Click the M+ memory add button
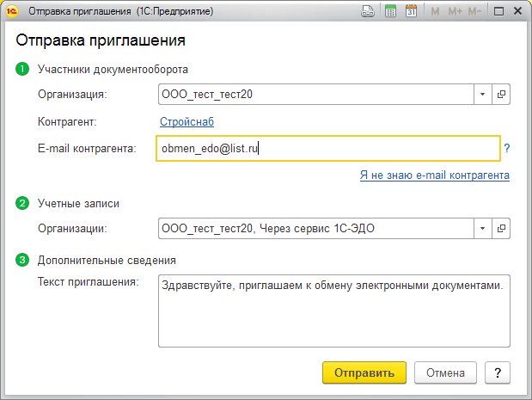 coord(455,12)
